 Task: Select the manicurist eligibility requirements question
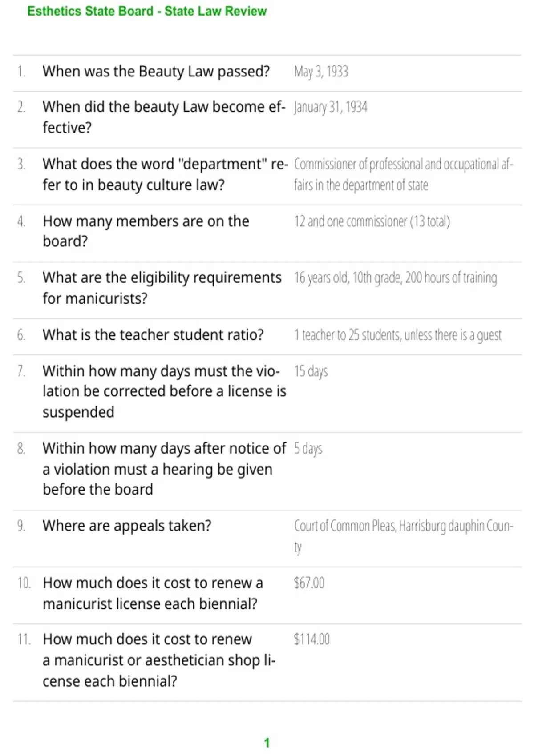[162, 288]
